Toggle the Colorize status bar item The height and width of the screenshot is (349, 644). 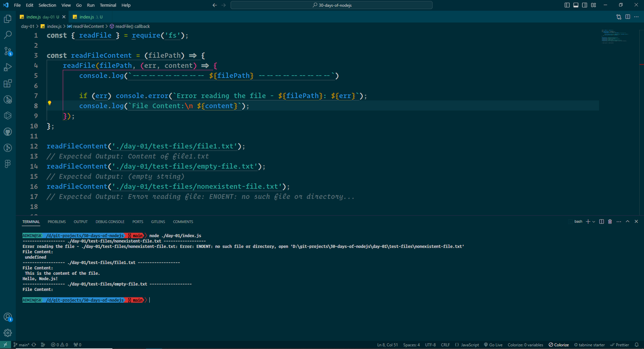pyautogui.click(x=559, y=345)
